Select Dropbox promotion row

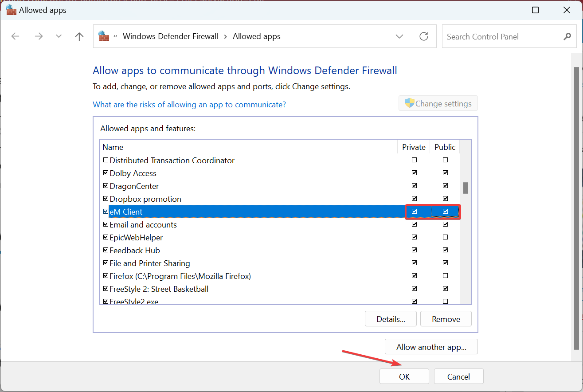280,199
